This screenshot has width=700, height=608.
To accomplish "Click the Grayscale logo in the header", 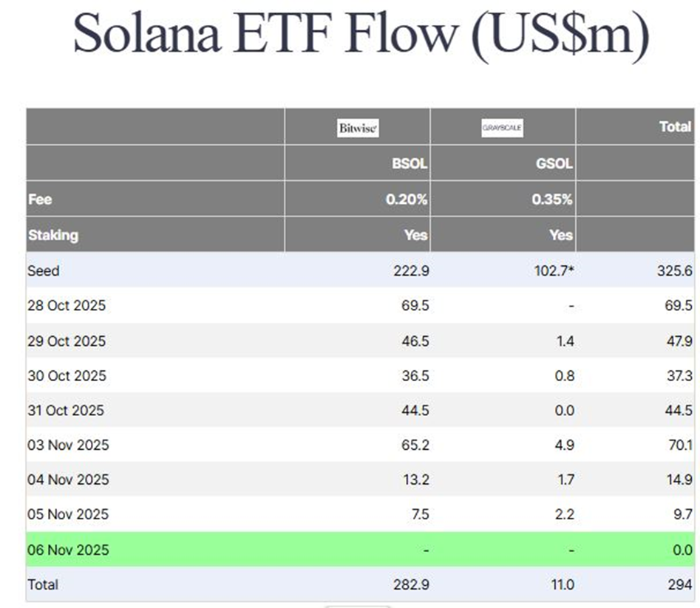I will click(x=502, y=128).
